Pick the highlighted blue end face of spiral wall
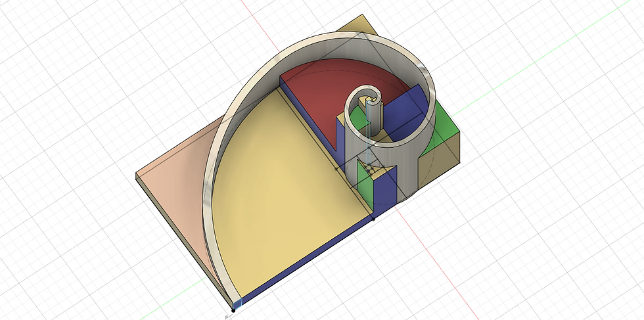 (x=237, y=304)
